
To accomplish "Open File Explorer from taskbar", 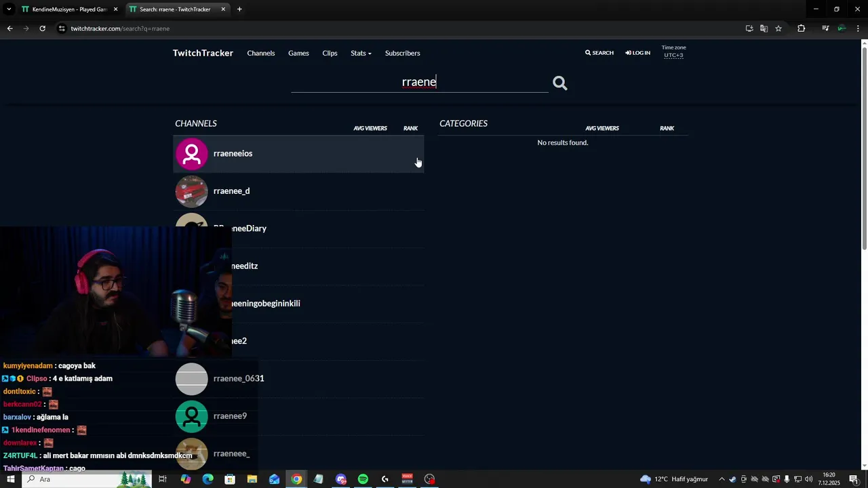I will pyautogui.click(x=252, y=479).
